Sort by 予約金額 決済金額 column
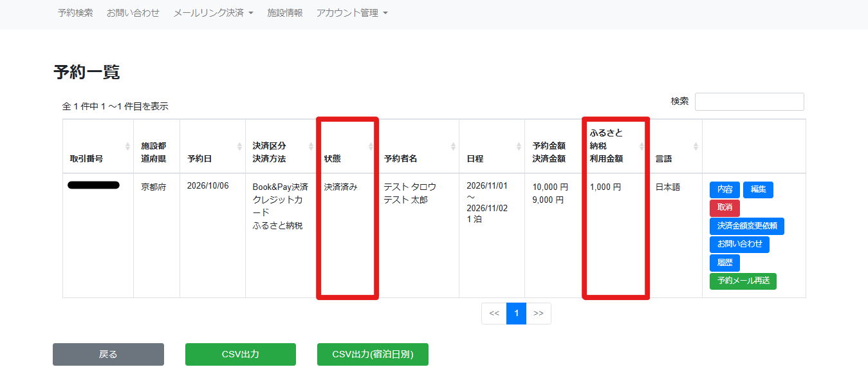 click(553, 146)
